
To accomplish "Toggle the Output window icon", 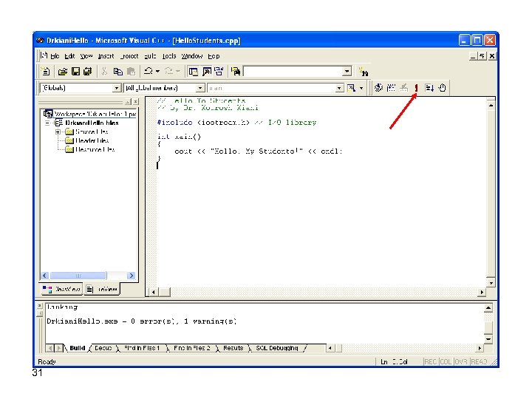I will [x=207, y=71].
